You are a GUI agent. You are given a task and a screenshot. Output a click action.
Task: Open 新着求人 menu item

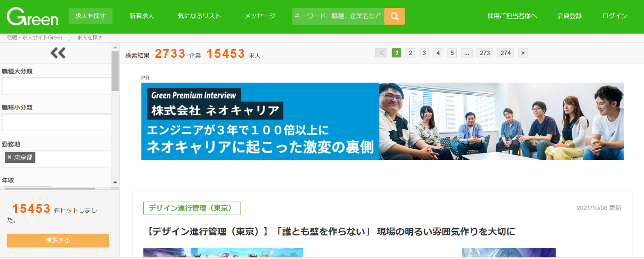141,16
